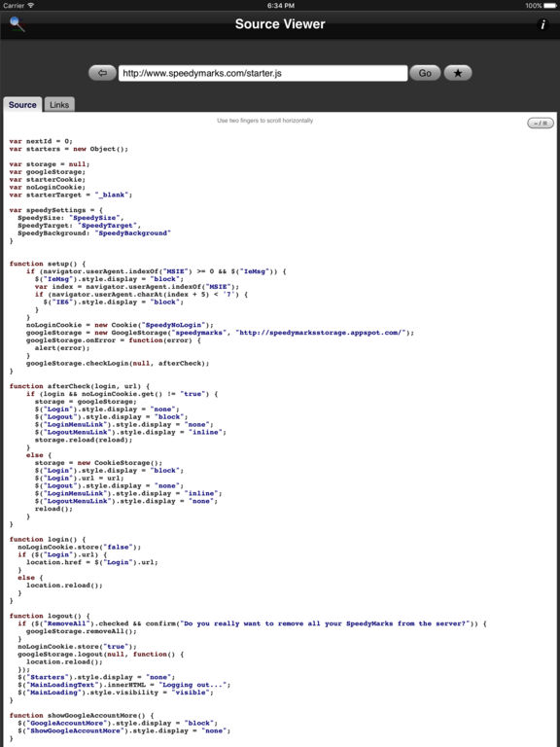Tap the Wi-Fi icon in status bar
Image resolution: width=560 pixels, height=747 pixels.
31,5
